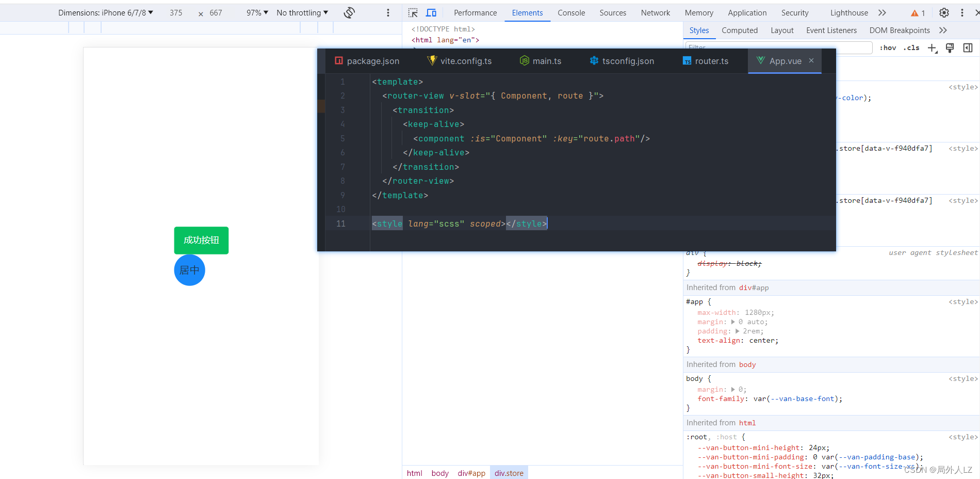Select div.store in DOM breadcrumb

tap(509, 473)
